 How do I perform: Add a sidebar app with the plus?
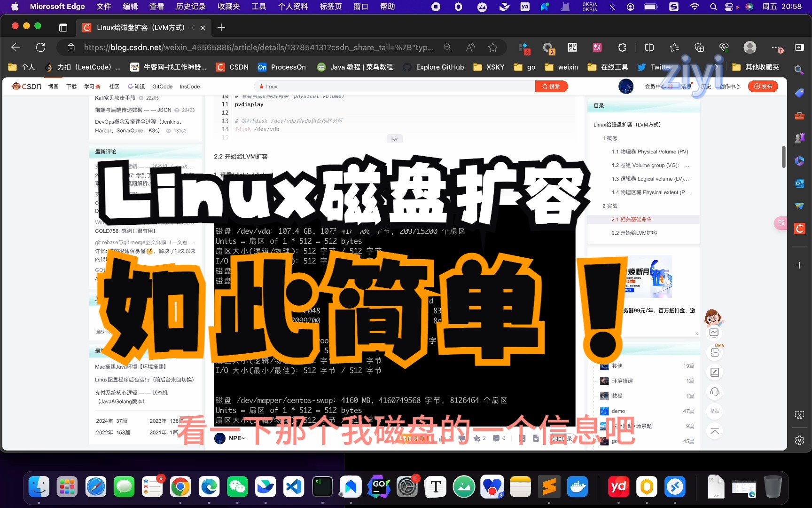[799, 265]
